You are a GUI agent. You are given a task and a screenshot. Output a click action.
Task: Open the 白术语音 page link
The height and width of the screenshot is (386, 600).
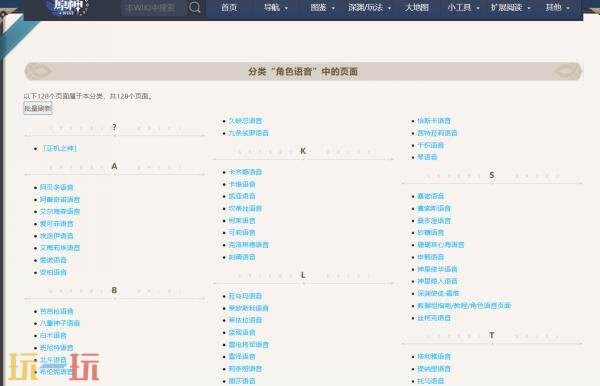(53, 335)
